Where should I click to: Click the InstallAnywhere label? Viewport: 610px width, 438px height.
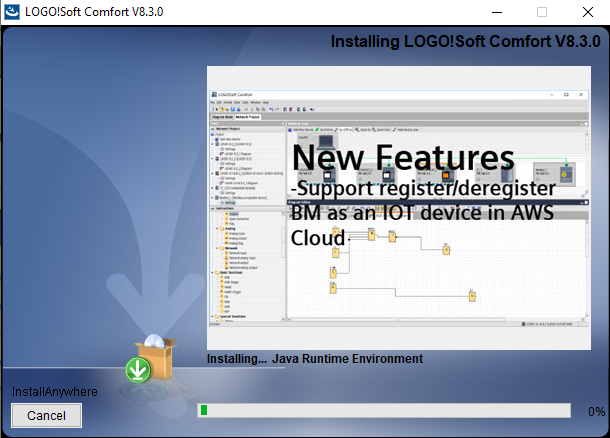55,391
